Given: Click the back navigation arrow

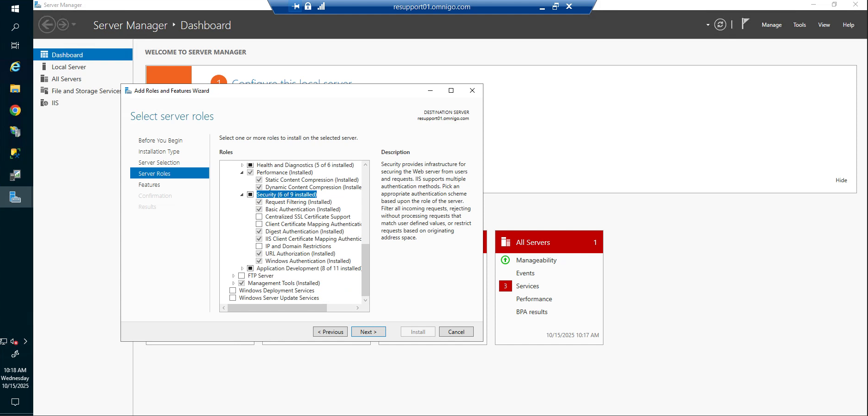Looking at the screenshot, I should tap(47, 24).
